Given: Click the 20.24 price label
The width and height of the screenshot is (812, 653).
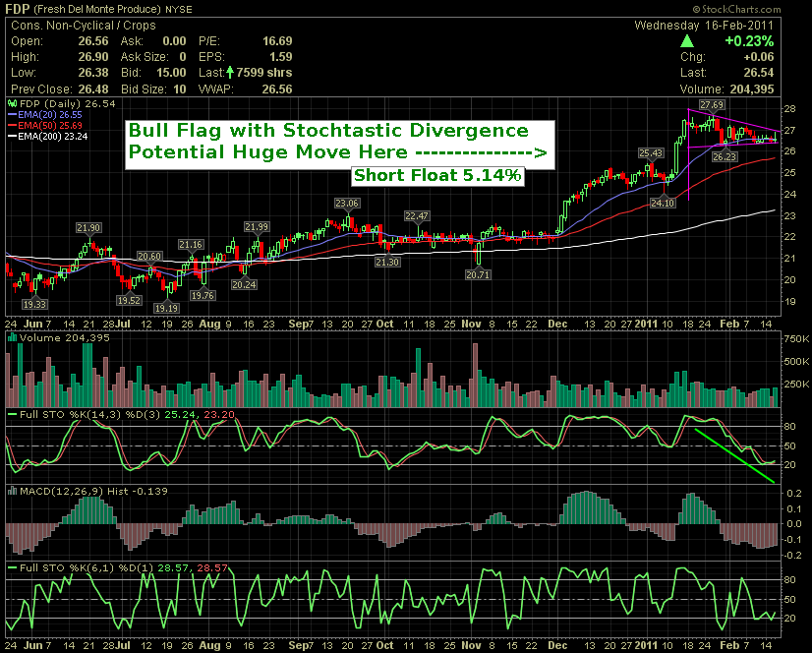Looking at the screenshot, I should tap(244, 284).
